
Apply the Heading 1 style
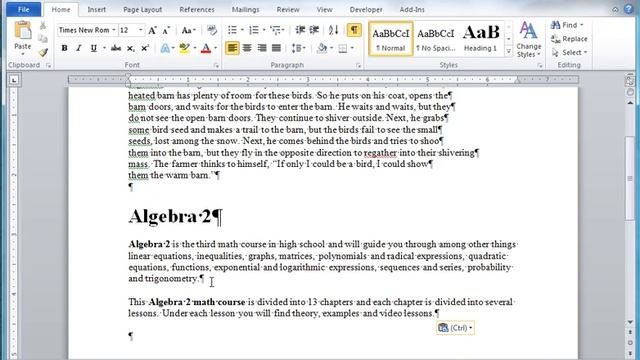pos(480,39)
